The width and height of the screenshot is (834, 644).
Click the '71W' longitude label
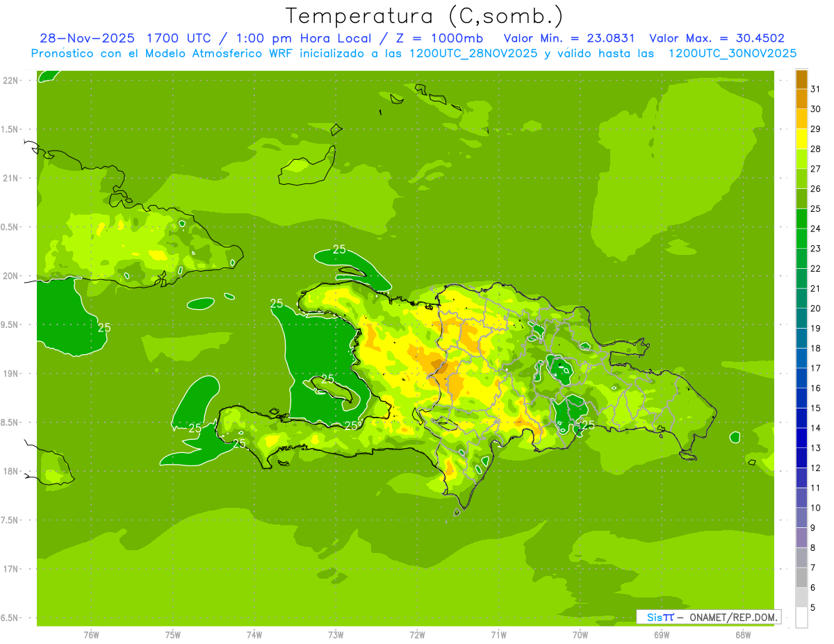(498, 635)
